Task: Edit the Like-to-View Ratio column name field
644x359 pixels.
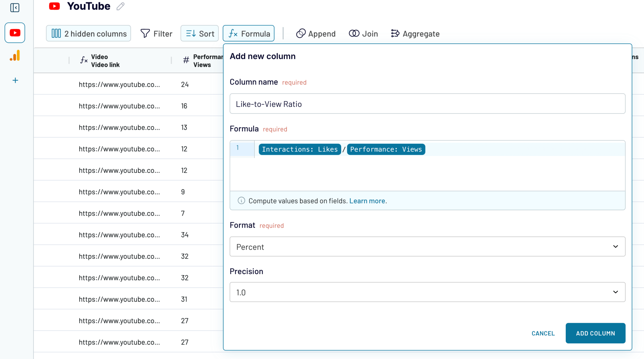Action: [x=427, y=104]
